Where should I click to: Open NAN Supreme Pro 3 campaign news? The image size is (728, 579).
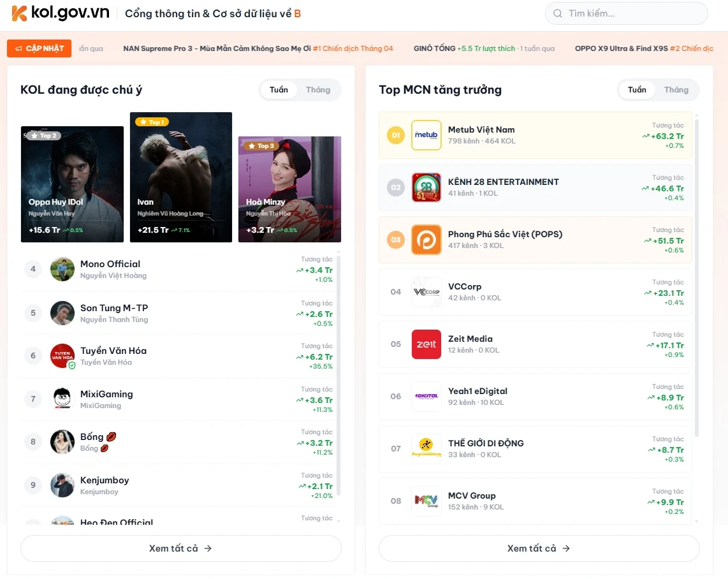258,48
